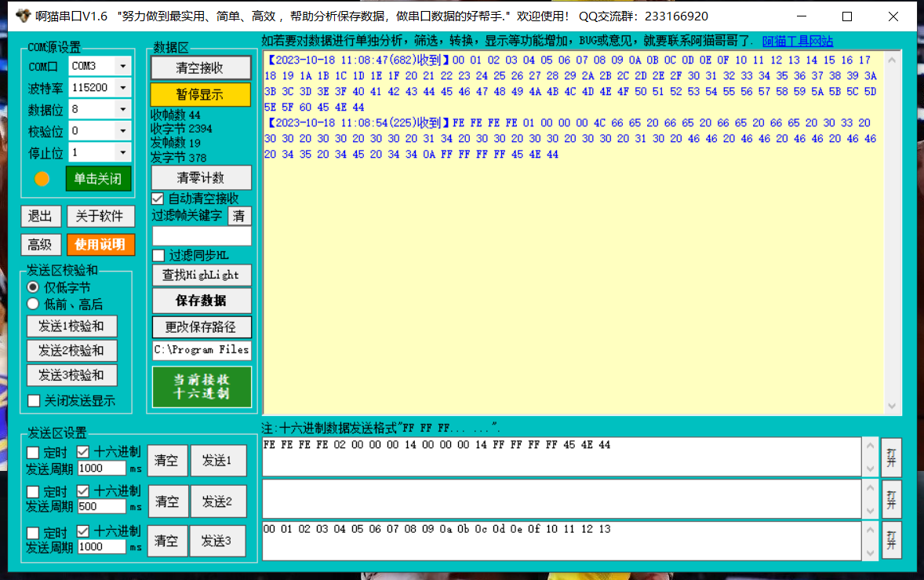Click the receive area scrollbar
Image resolution: width=924 pixels, height=580 pixels.
893,228
